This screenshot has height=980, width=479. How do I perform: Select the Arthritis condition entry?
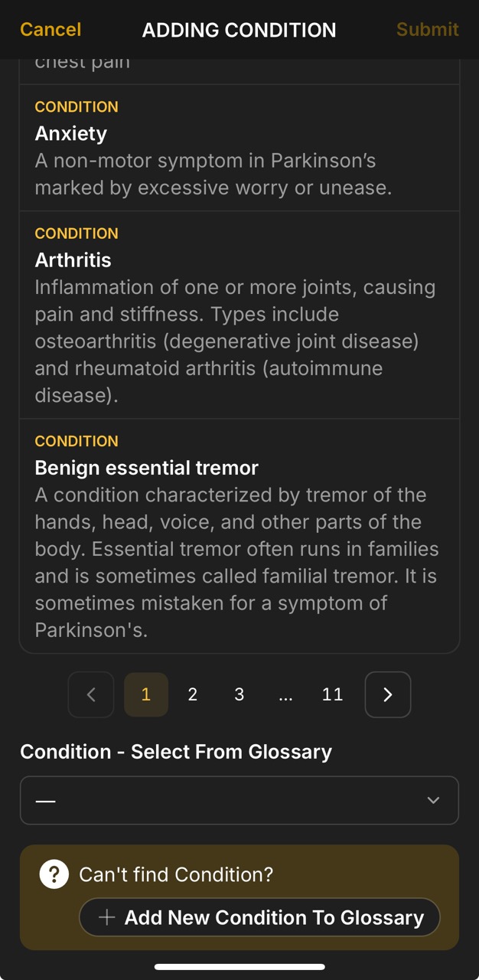click(x=239, y=314)
